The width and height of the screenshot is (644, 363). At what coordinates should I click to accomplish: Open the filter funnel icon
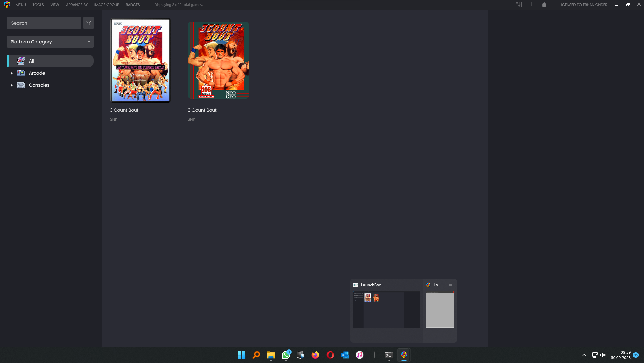click(89, 23)
